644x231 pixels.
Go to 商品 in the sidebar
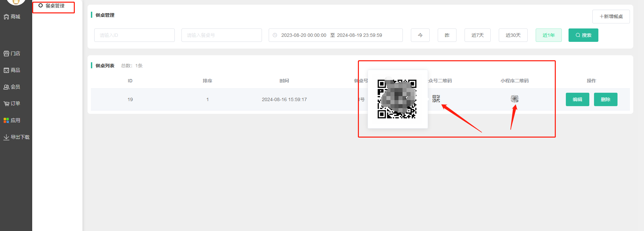click(x=12, y=70)
